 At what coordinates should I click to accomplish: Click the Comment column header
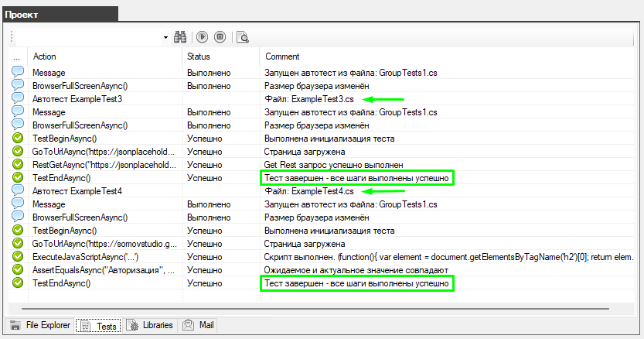point(282,56)
